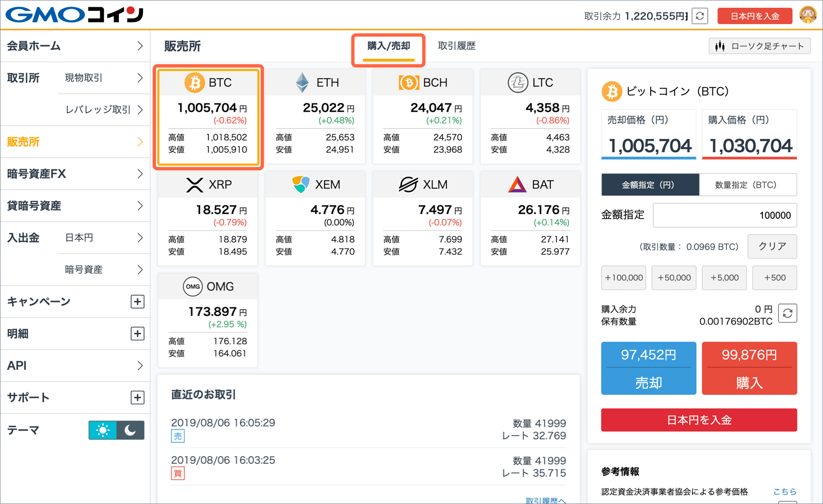The width and height of the screenshot is (823, 504).
Task: Switch to 取引履歴 tab
Action: pos(457,46)
